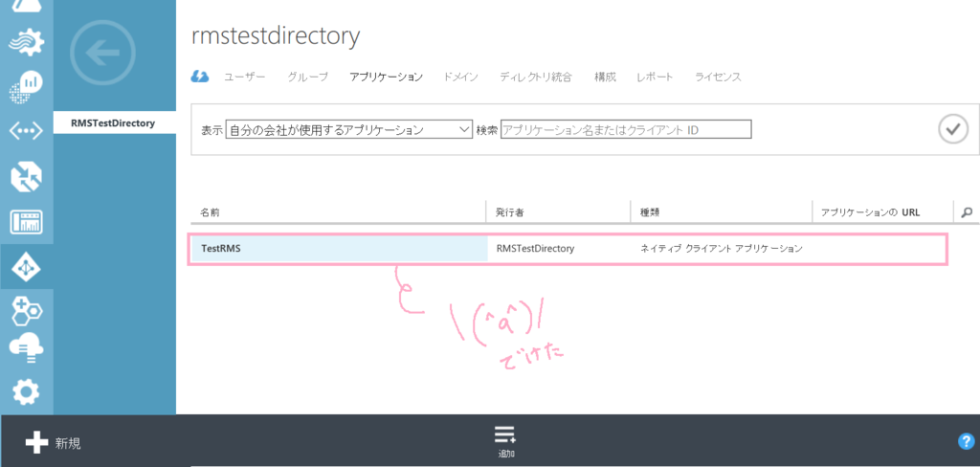
Task: Select the TestRMS application row name
Action: [221, 248]
